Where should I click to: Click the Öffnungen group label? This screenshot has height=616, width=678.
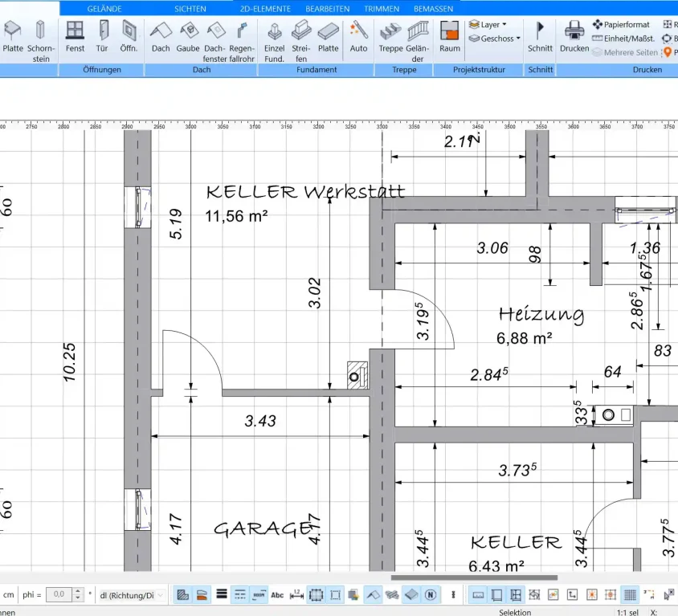pyautogui.click(x=101, y=70)
